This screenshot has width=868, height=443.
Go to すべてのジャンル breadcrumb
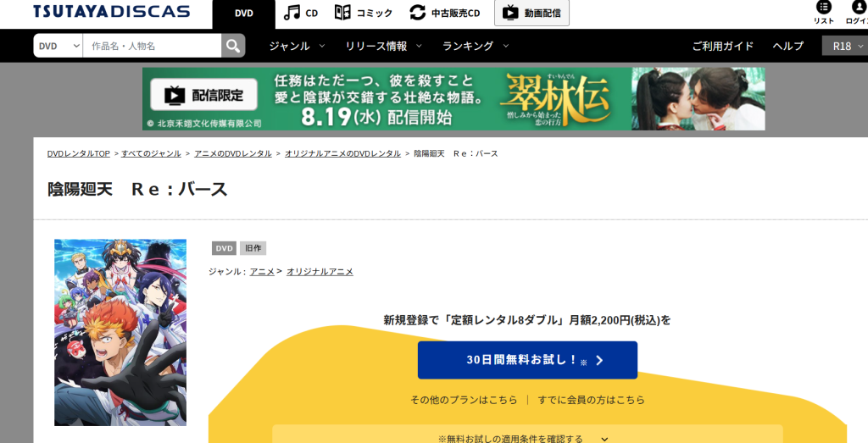151,154
